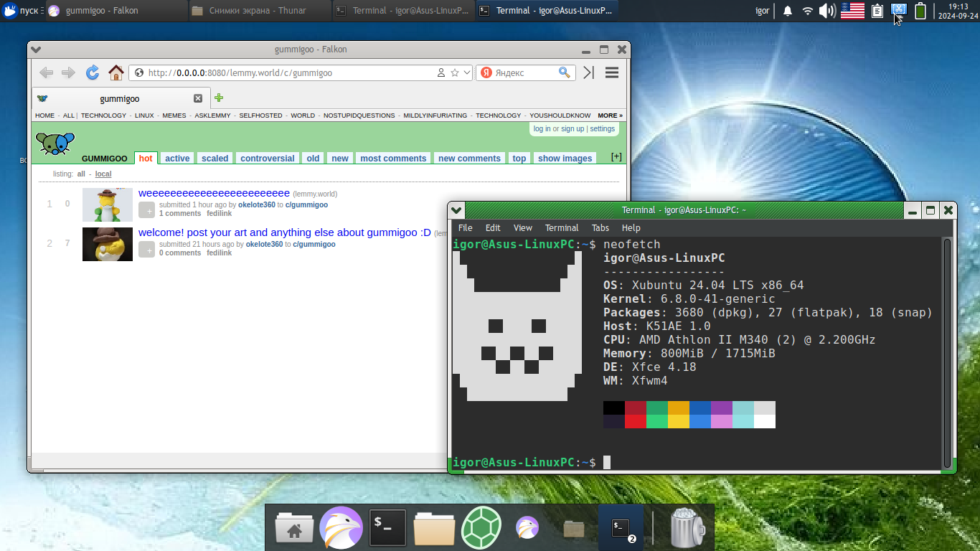The image size is (980, 551).
Task: Toggle show images tab
Action: click(565, 159)
